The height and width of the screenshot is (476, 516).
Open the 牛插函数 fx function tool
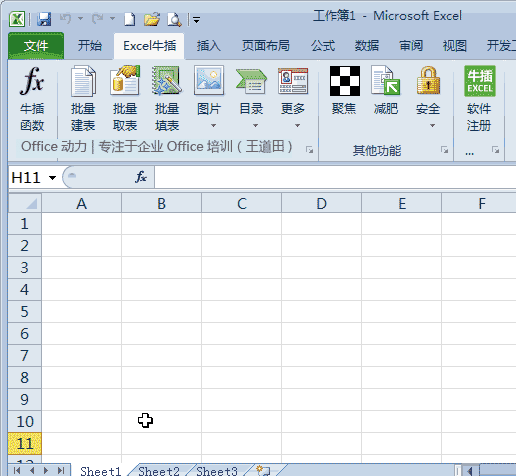tap(32, 99)
